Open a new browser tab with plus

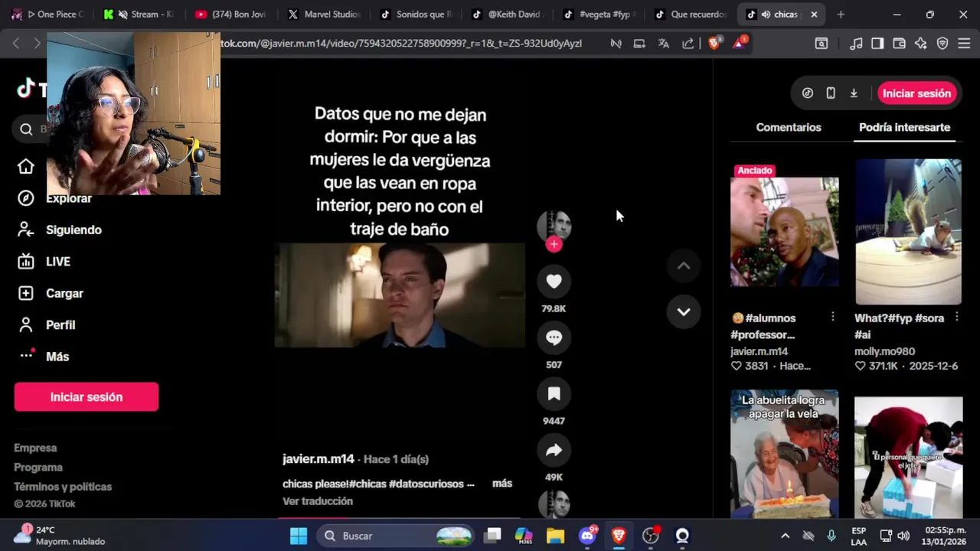tap(841, 15)
